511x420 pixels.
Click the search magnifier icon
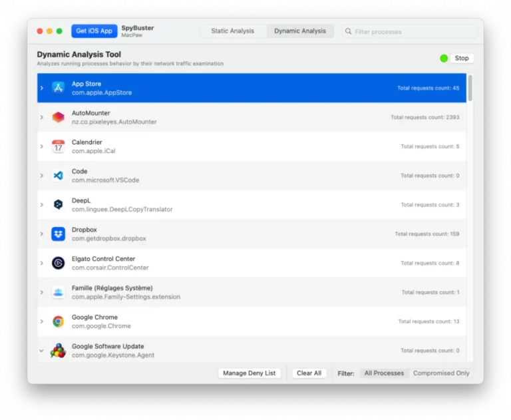click(348, 31)
